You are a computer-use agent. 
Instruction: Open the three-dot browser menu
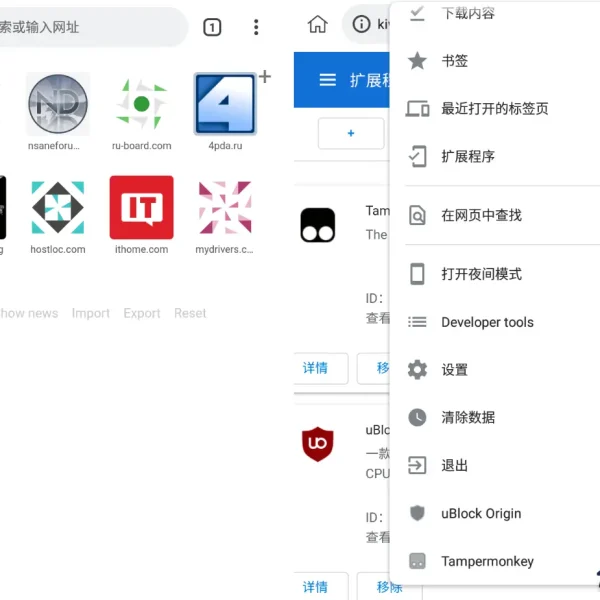click(256, 27)
